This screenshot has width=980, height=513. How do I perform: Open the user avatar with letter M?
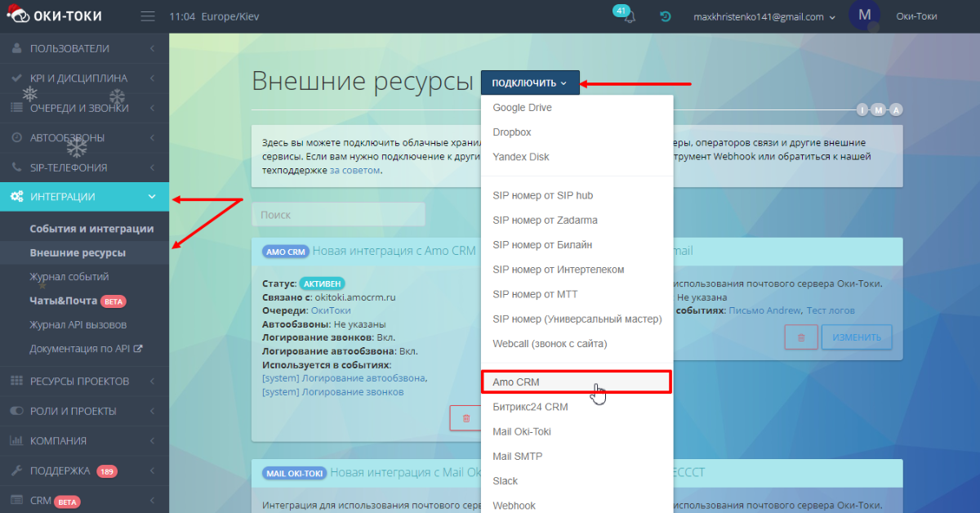(864, 15)
